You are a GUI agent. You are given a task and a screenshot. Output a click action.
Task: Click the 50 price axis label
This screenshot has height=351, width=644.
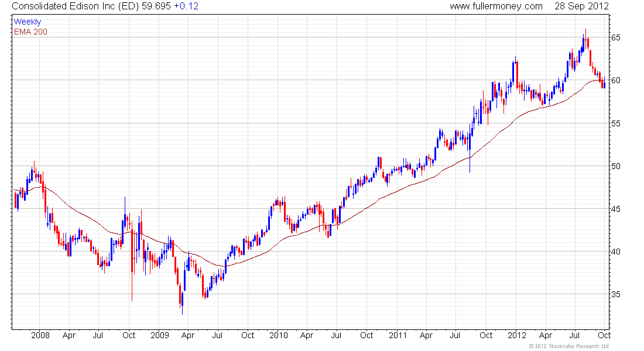pos(616,166)
